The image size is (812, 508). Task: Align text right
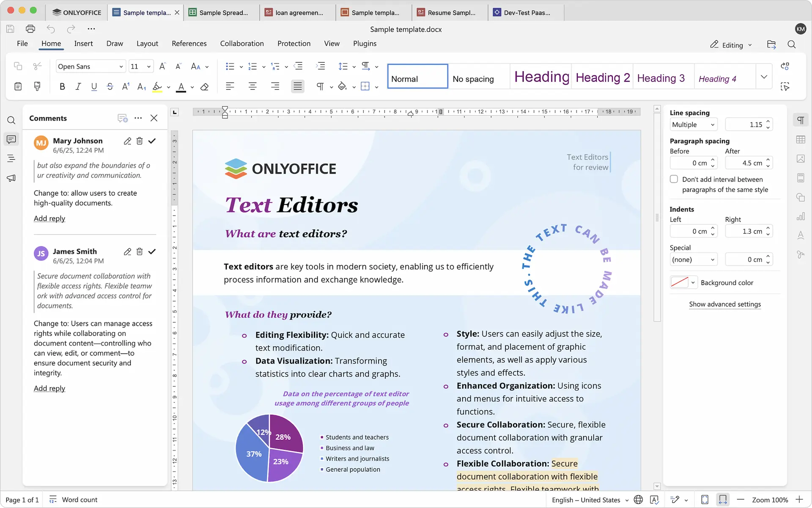[275, 87]
